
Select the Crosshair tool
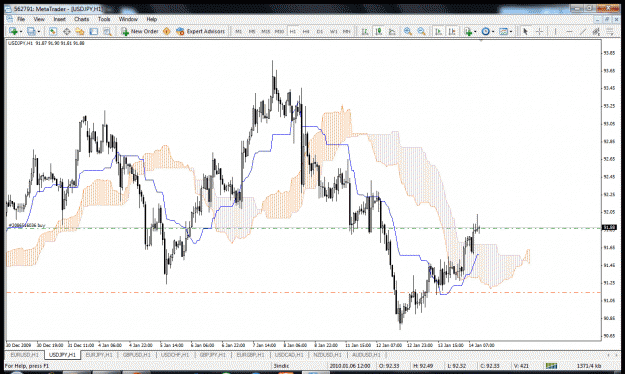pos(539,31)
